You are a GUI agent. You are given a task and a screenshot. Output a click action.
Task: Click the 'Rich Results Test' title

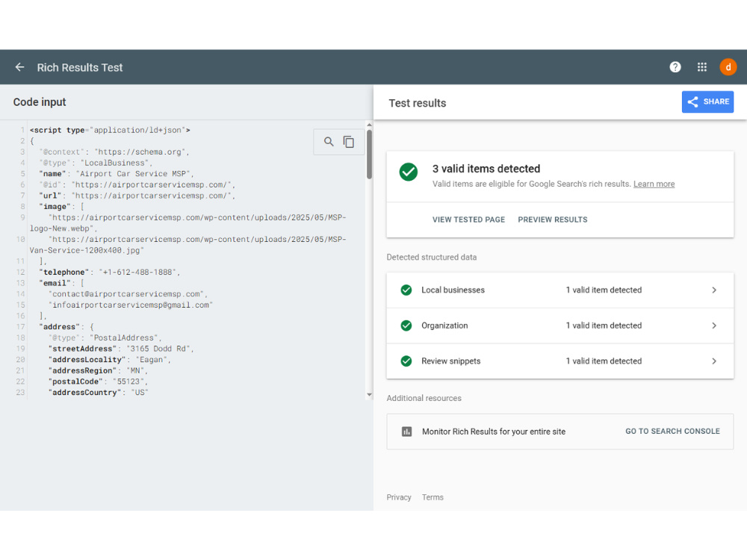point(80,68)
